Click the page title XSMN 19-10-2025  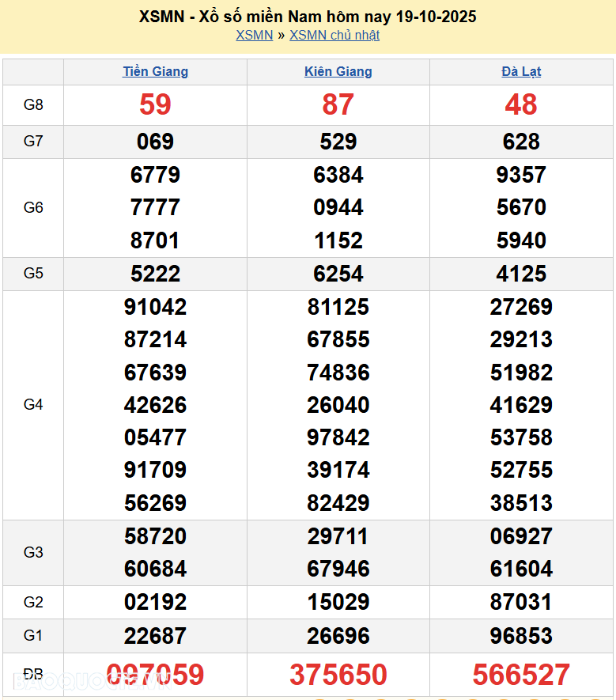point(308,17)
